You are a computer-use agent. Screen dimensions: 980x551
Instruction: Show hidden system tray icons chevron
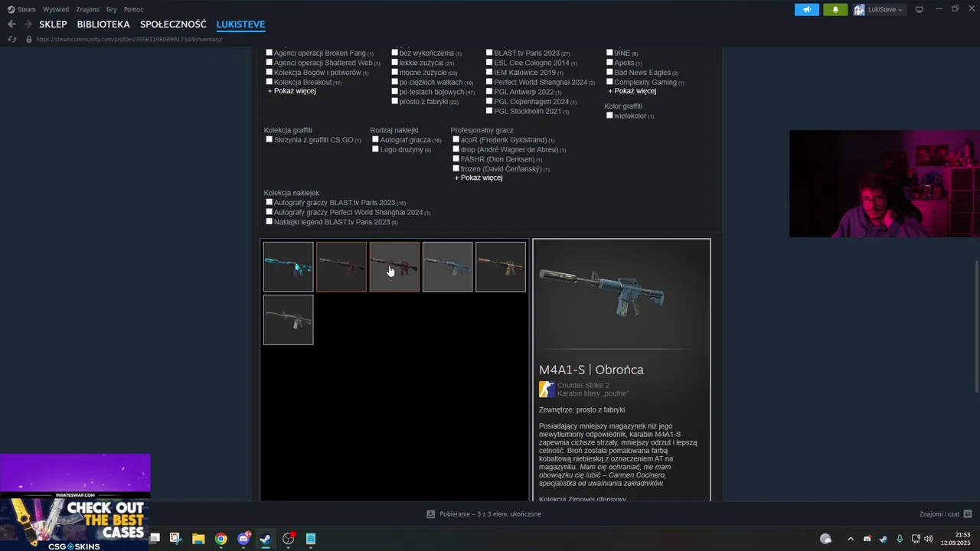pyautogui.click(x=850, y=539)
